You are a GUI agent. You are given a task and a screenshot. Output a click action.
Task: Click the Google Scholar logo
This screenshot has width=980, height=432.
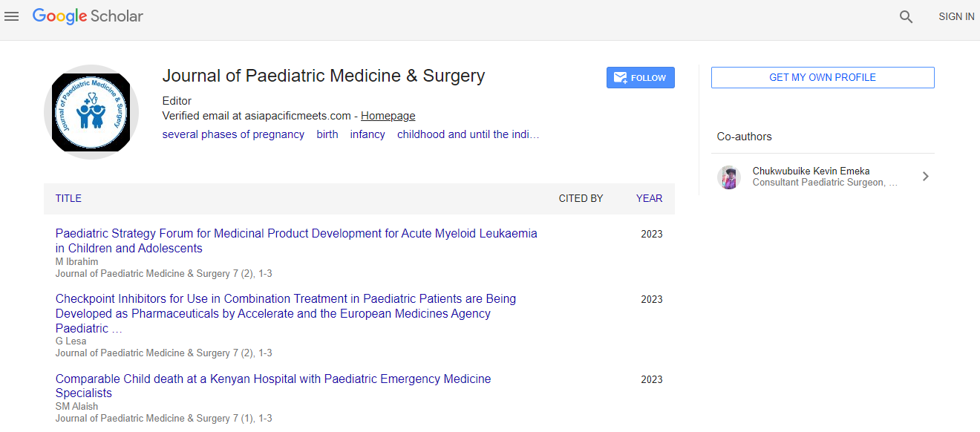pos(88,16)
